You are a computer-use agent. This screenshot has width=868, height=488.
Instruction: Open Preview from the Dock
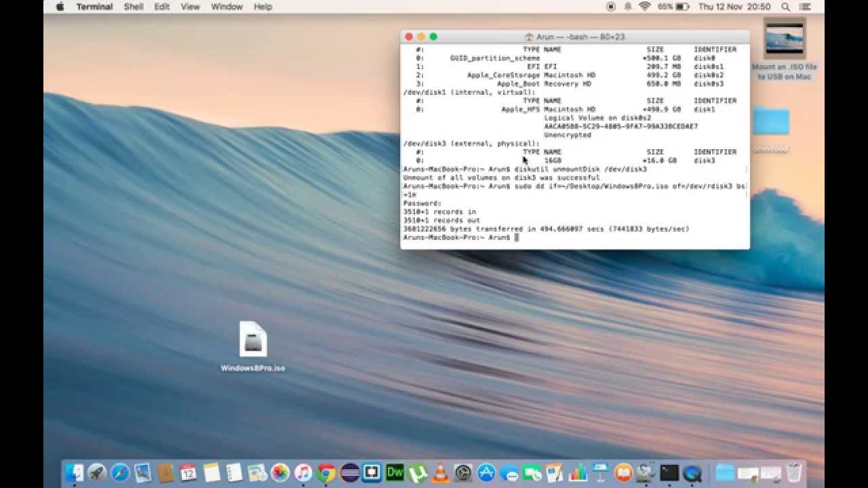point(143,472)
